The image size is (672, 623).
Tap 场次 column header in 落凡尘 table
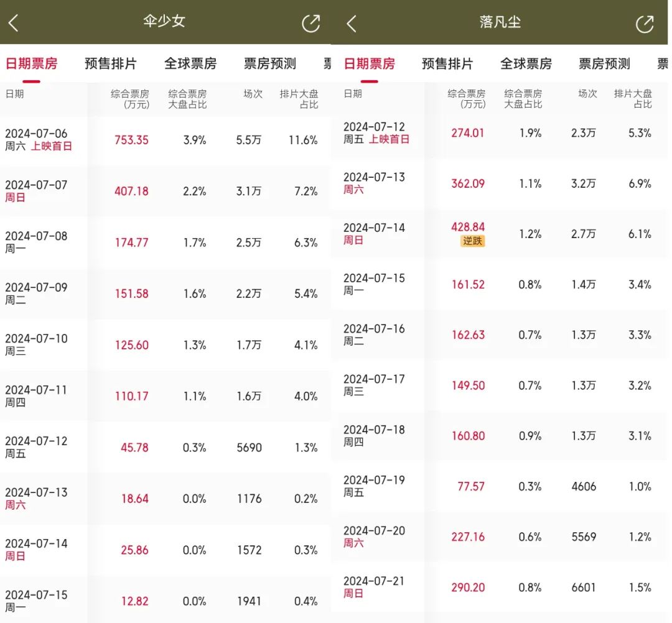(587, 94)
